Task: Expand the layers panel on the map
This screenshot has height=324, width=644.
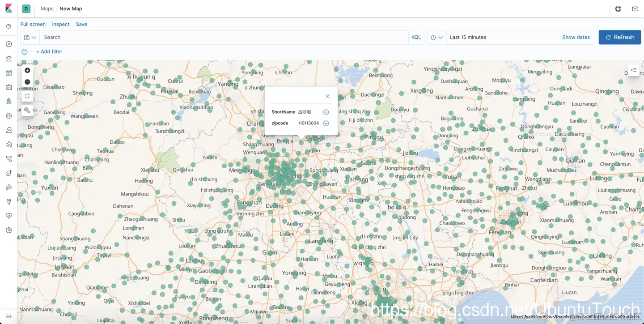Action: [x=634, y=70]
